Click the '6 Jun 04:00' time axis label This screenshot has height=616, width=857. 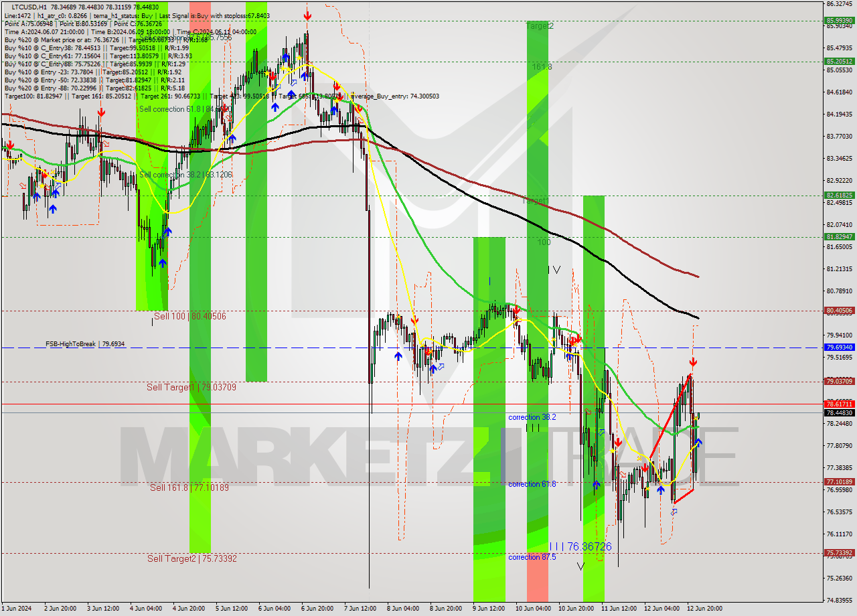tap(275, 609)
